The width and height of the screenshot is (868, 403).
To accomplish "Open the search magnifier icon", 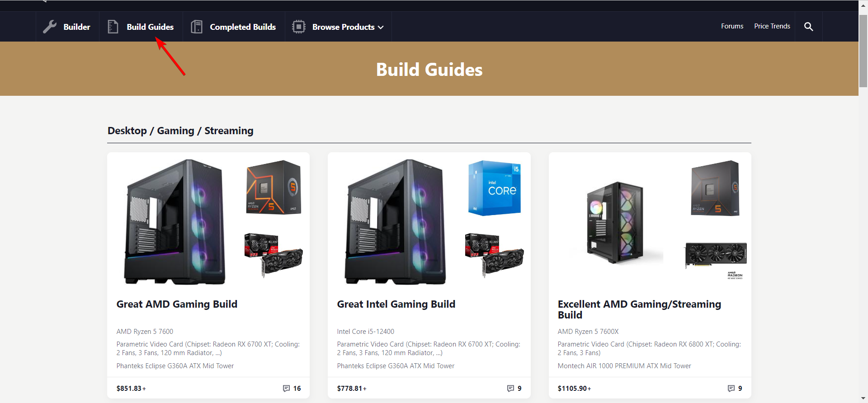I will (x=808, y=27).
